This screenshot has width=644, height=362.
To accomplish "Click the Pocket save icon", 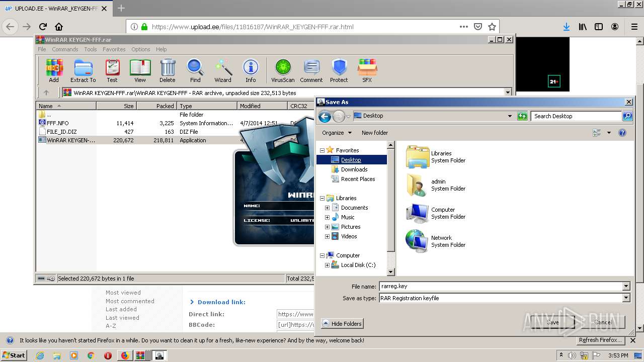I will click(x=478, y=27).
